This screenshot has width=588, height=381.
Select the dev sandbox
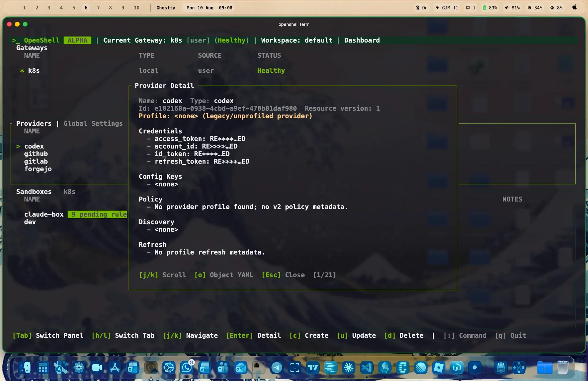(30, 222)
